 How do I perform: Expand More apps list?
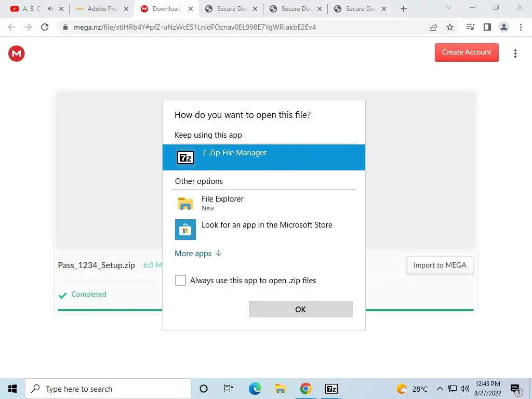tap(198, 254)
